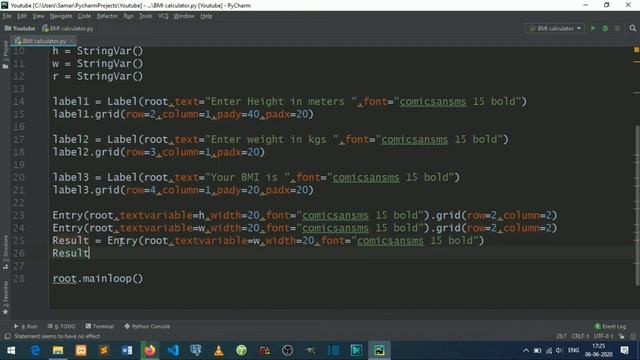Open Windows Start menu
This screenshot has width=640, height=360.
pos(11,350)
